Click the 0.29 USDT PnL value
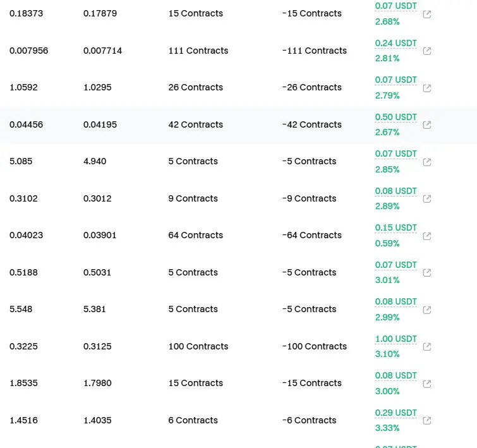The image size is (477, 448). tap(395, 413)
